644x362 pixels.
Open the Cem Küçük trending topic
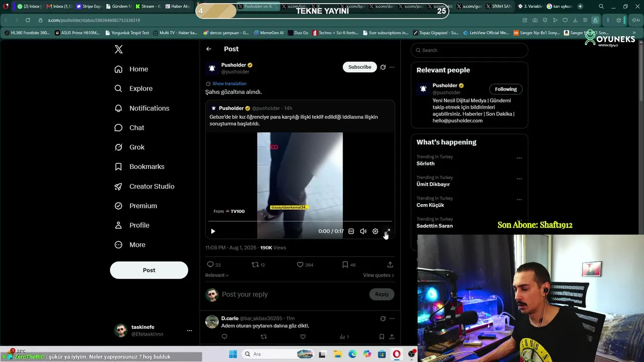(x=430, y=205)
